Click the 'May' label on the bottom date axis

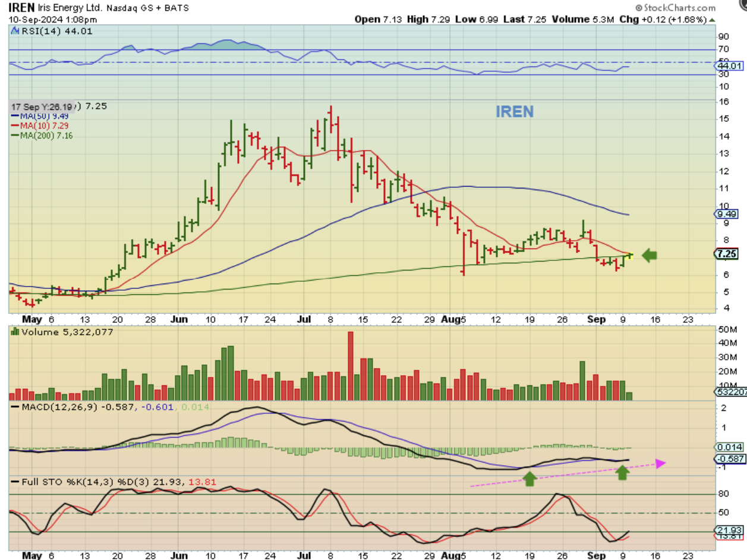(x=31, y=555)
